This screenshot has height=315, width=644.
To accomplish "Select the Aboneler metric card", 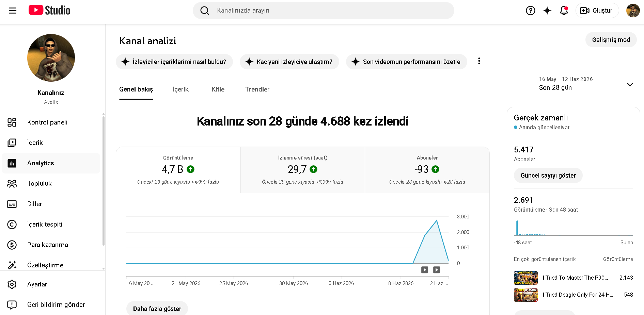I will click(x=427, y=170).
